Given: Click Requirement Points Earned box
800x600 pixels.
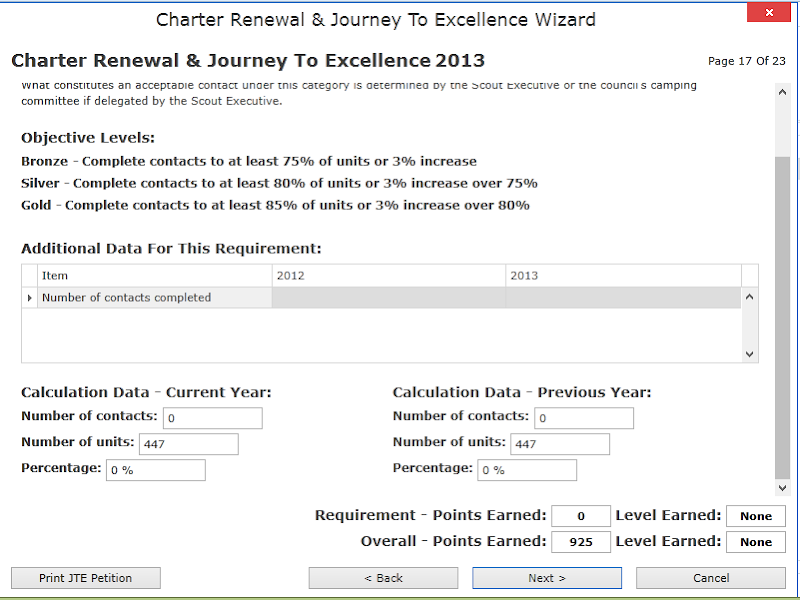Looking at the screenshot, I should 581,516.
